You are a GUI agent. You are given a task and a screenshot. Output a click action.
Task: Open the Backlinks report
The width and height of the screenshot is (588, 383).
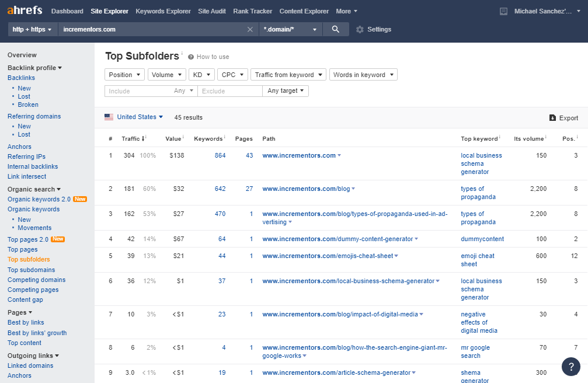21,78
